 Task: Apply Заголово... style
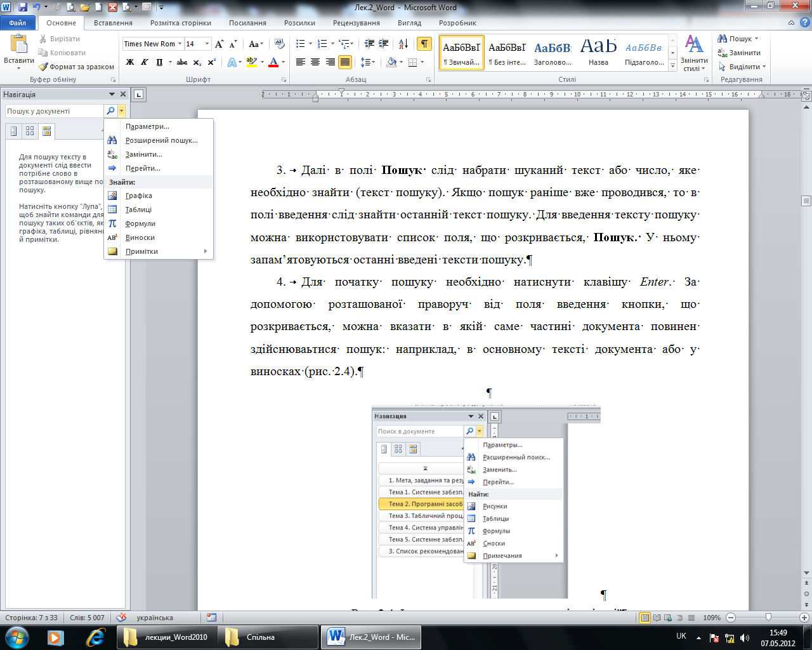(x=553, y=53)
